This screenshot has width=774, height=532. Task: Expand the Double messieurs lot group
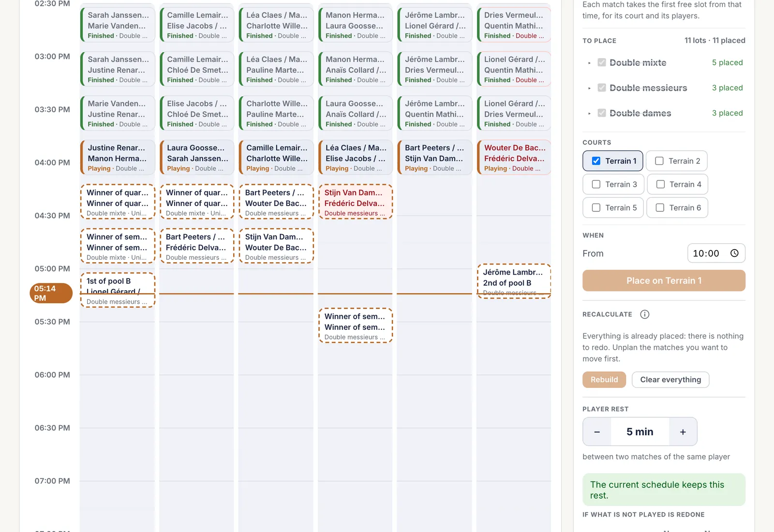(x=589, y=88)
